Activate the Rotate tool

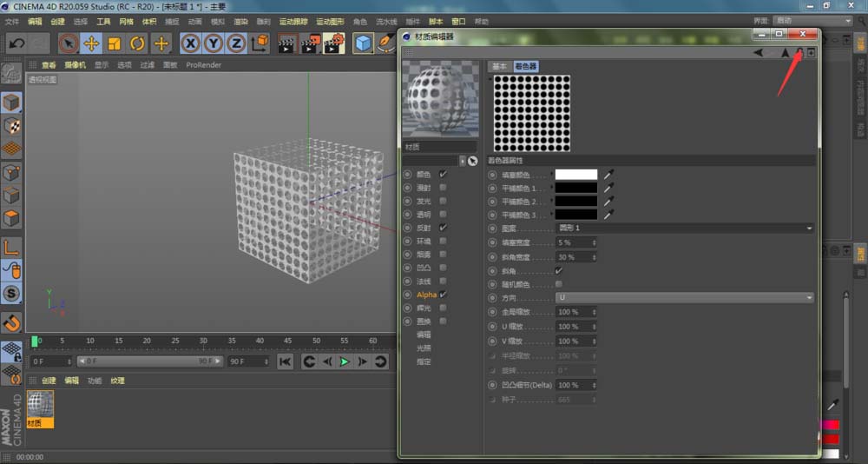(x=137, y=43)
